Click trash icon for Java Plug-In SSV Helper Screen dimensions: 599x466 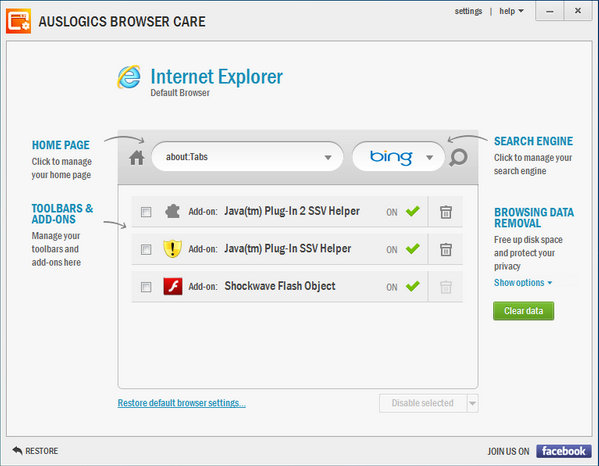(445, 249)
